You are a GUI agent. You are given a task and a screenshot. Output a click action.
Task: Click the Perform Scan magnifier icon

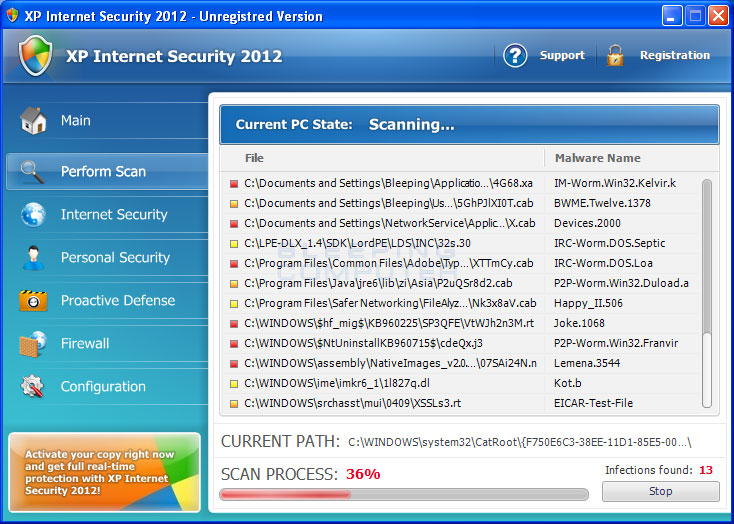(32, 171)
